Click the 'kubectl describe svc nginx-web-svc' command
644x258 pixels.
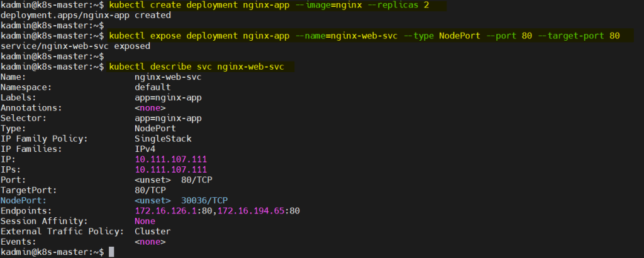tap(196, 67)
